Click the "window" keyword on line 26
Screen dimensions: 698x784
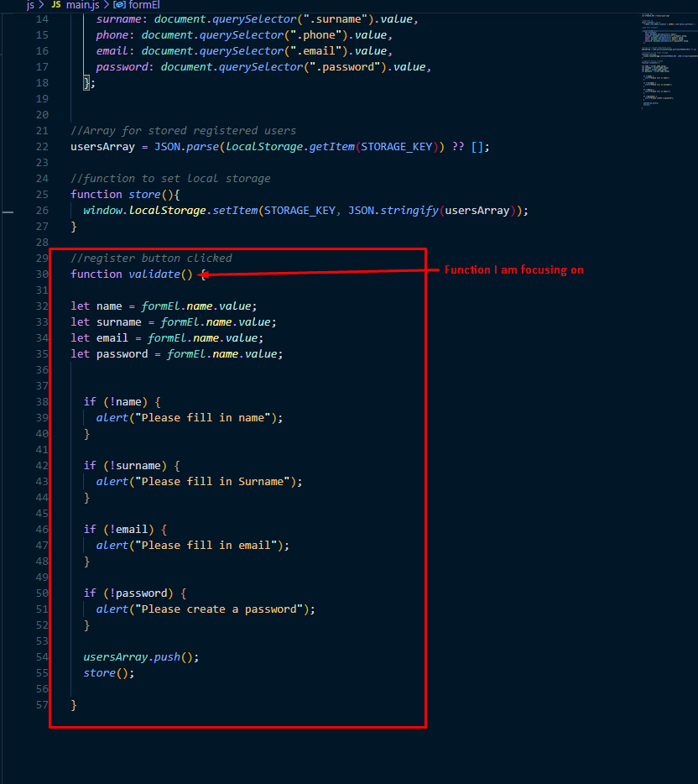(x=103, y=211)
